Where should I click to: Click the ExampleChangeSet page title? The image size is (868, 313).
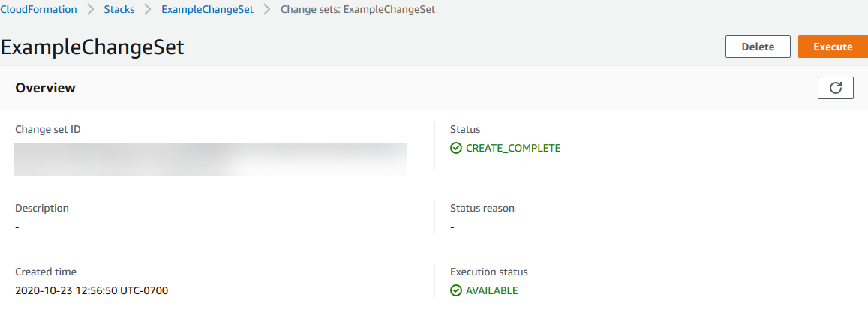[92, 47]
